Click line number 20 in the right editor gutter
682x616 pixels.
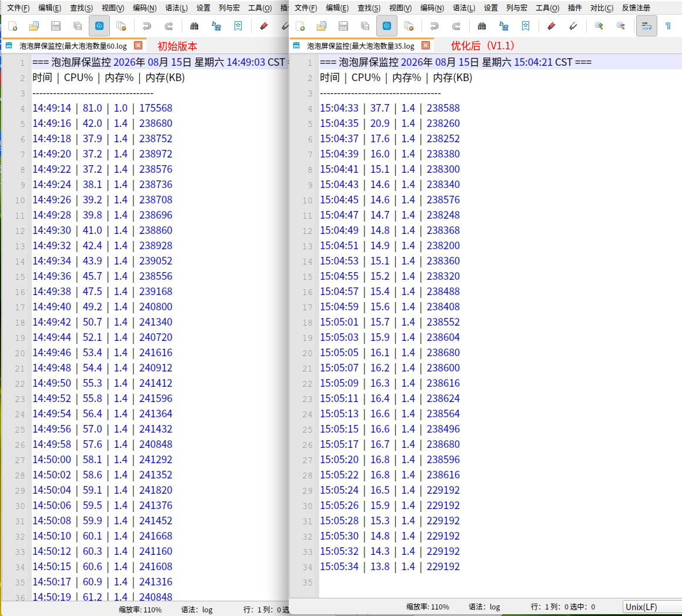click(307, 353)
